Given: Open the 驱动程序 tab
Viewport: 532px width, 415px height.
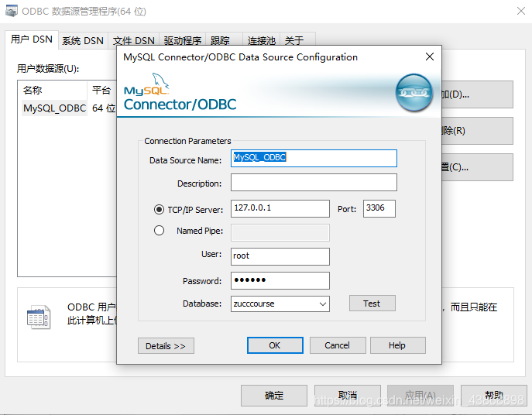Looking at the screenshot, I should pyautogui.click(x=183, y=41).
